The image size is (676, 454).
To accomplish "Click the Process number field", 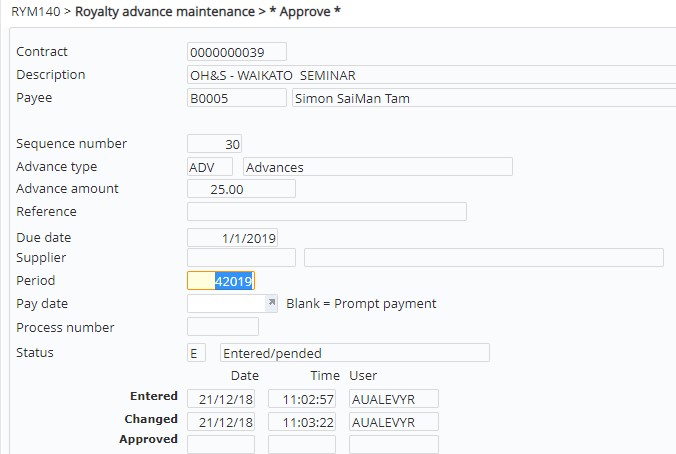I will [x=223, y=327].
